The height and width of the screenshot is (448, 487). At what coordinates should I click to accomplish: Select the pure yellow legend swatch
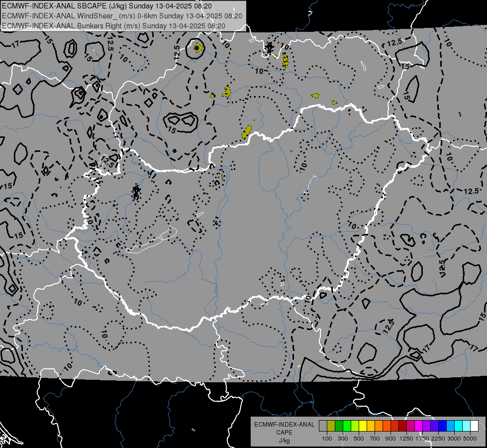point(363,426)
